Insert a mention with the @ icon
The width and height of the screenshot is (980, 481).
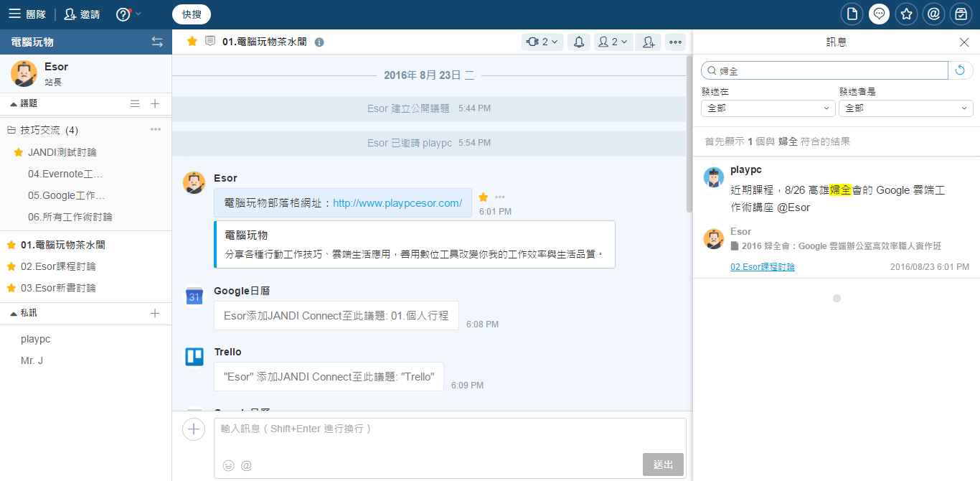[246, 465]
